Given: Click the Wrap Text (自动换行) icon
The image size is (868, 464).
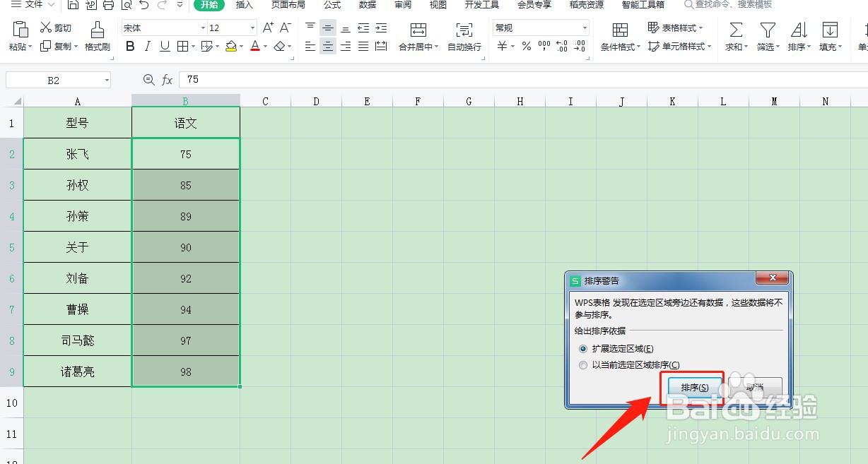Looking at the screenshot, I should [464, 30].
